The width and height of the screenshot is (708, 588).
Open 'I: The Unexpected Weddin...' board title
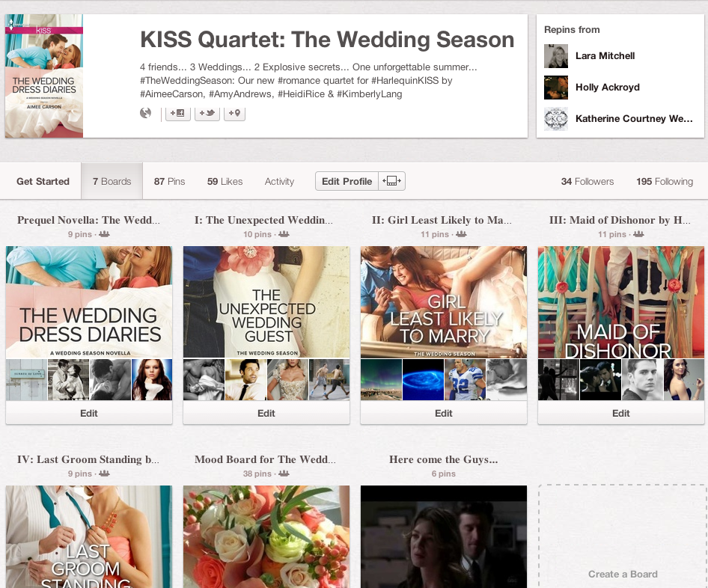263,220
